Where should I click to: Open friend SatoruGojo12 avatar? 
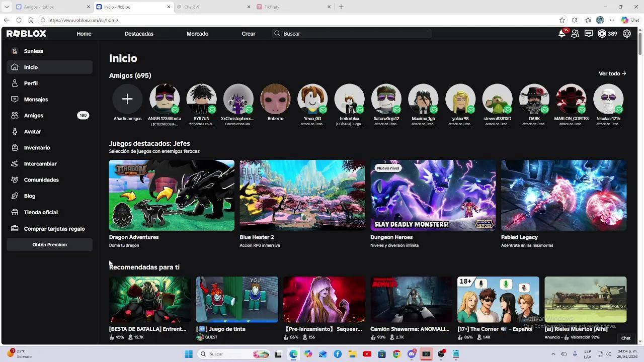coord(386,99)
